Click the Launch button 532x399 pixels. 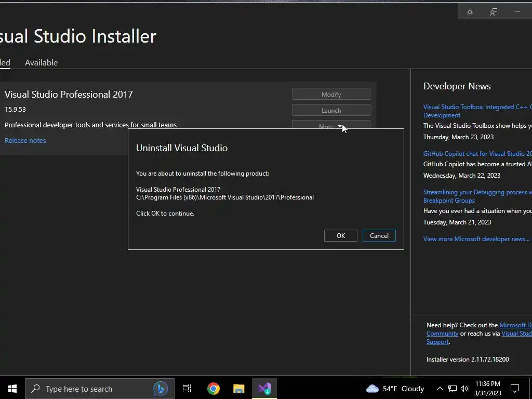331,110
